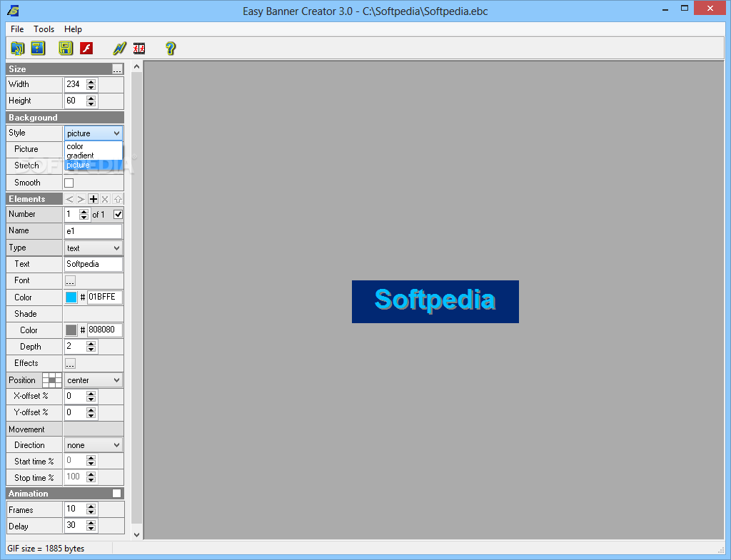Open the position grid picker icon
This screenshot has height=560, width=731.
pyautogui.click(x=51, y=380)
